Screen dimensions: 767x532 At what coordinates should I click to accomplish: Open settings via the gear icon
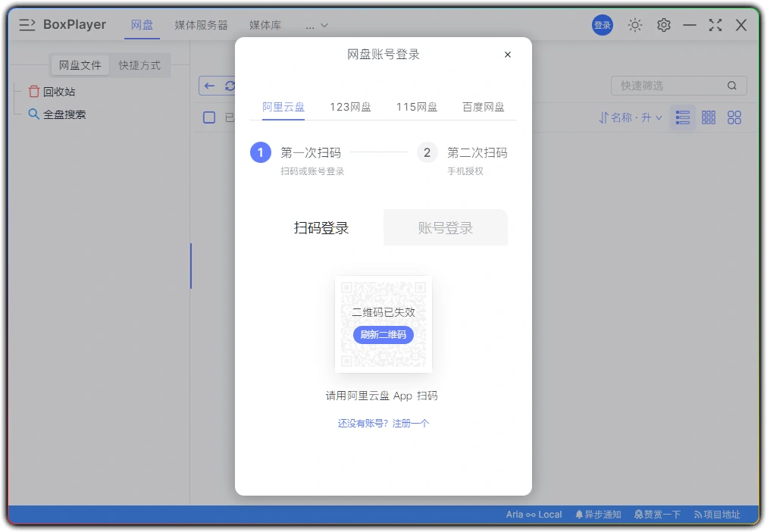663,25
